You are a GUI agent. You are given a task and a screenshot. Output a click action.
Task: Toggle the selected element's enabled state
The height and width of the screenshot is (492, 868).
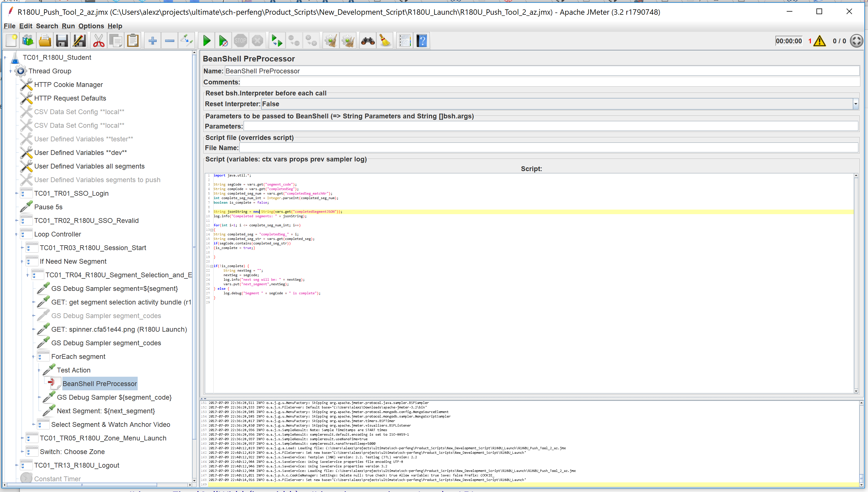(x=186, y=40)
